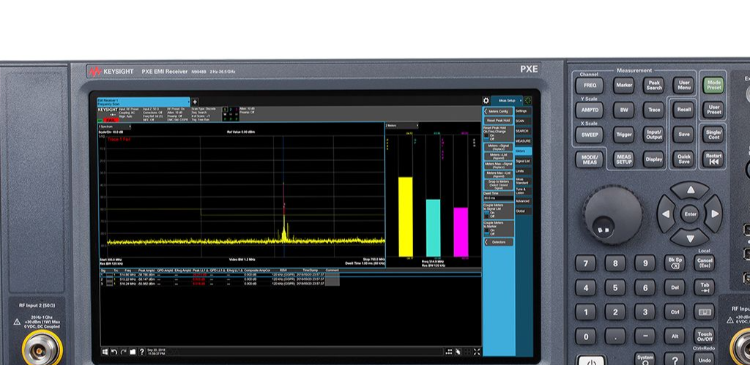Open the Meters window selector dropdown

point(402,126)
